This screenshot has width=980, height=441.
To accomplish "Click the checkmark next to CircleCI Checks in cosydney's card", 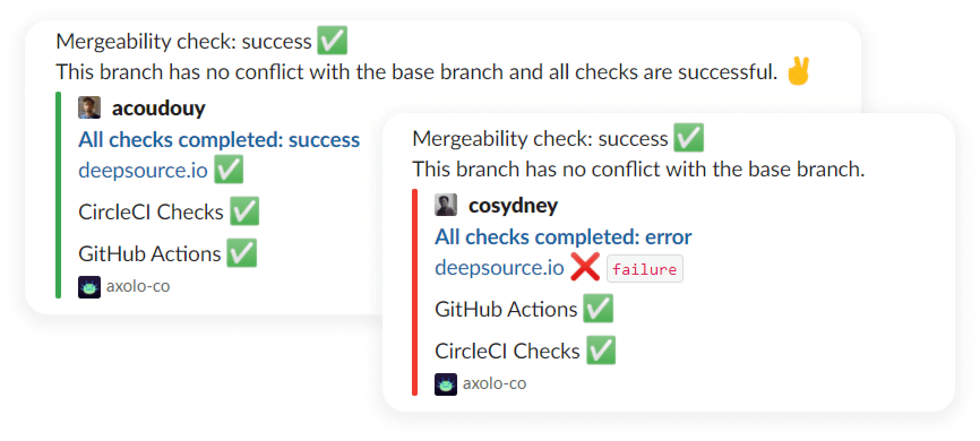I will point(601,351).
